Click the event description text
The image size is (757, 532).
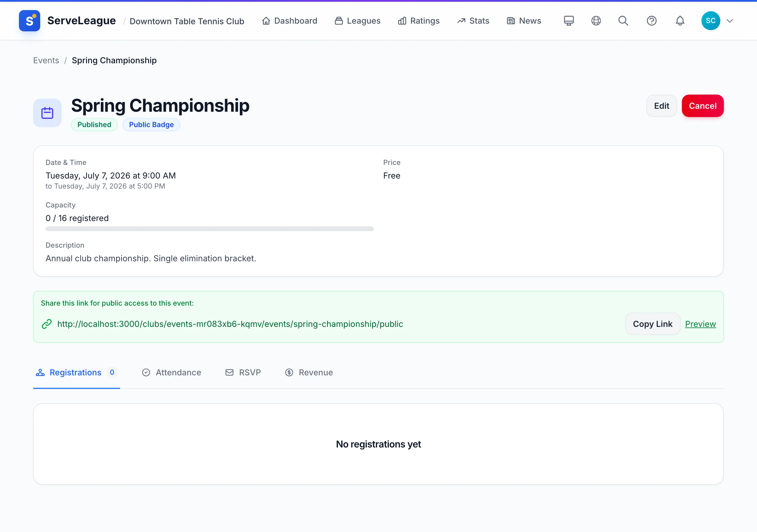tap(151, 258)
